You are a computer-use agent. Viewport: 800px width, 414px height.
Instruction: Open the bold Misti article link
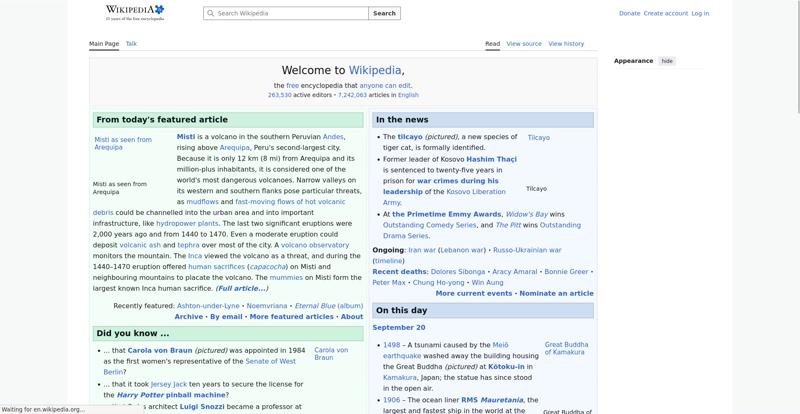click(186, 137)
